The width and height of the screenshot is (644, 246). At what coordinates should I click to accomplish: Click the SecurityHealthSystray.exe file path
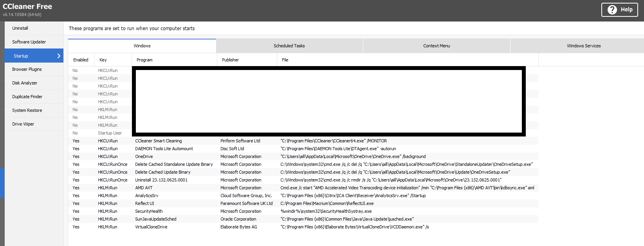coord(326,211)
